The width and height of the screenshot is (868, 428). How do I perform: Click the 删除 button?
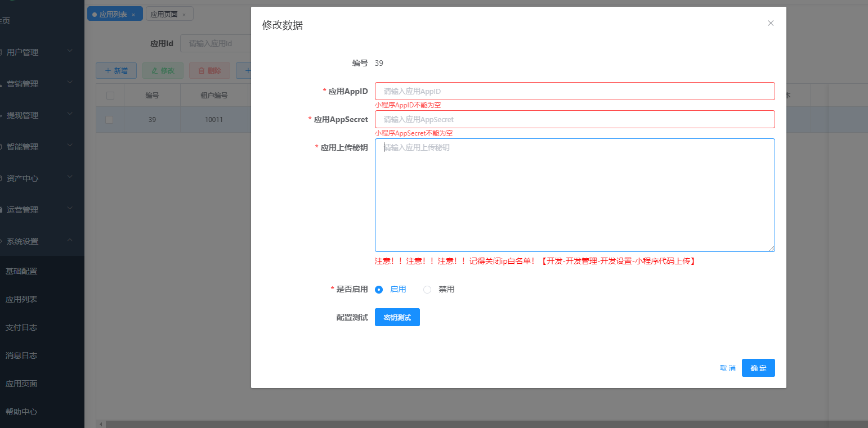(x=209, y=71)
